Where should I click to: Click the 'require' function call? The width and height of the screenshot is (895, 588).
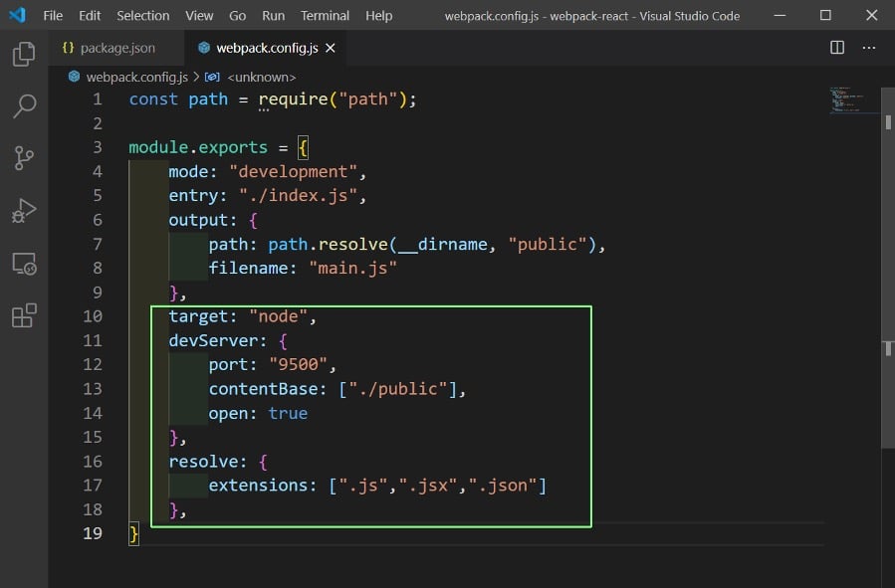pos(294,99)
